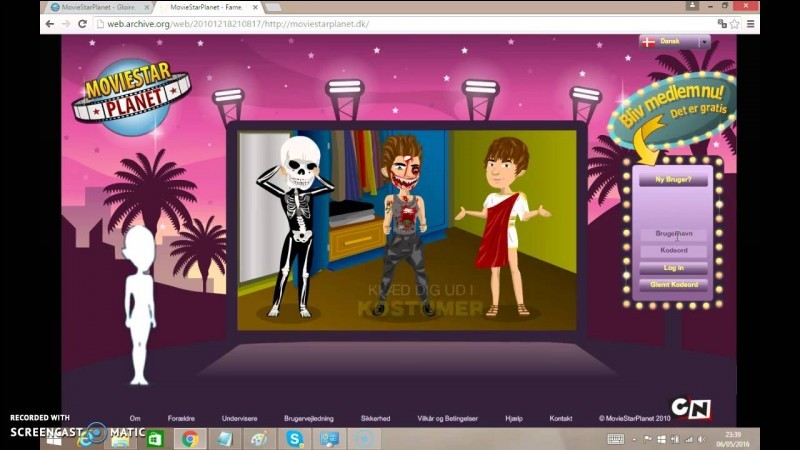Click the browser forward arrow

click(x=66, y=24)
